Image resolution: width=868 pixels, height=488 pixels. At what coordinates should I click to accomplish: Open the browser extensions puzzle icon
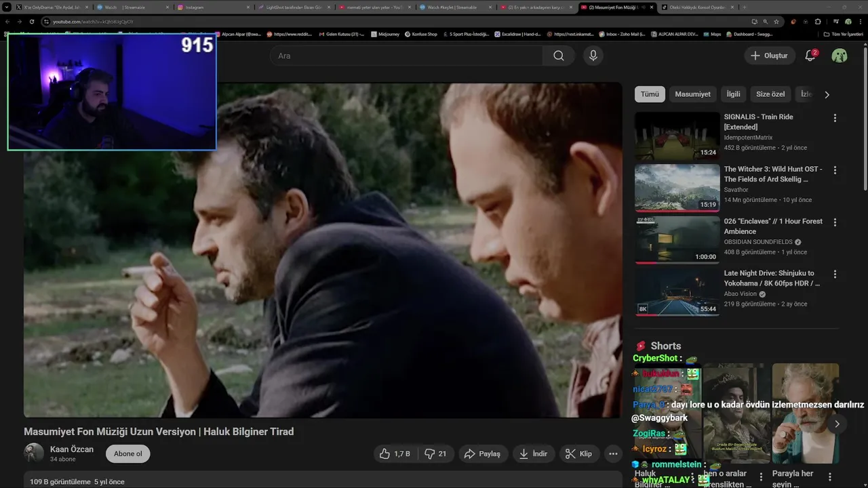tap(817, 22)
